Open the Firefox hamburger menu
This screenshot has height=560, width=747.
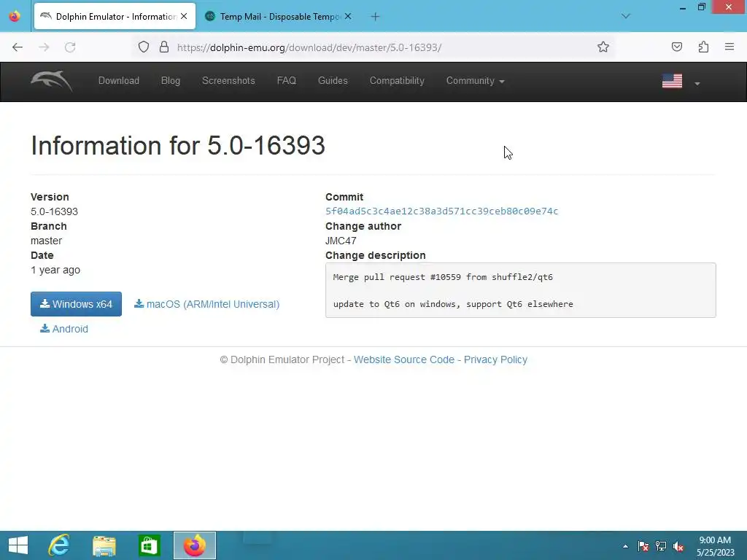pyautogui.click(x=729, y=47)
